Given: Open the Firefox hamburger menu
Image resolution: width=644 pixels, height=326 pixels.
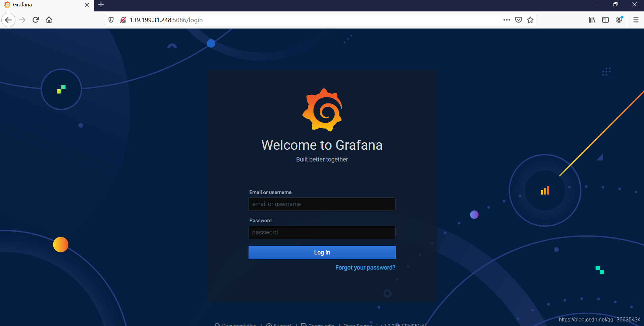Looking at the screenshot, I should pos(636,20).
